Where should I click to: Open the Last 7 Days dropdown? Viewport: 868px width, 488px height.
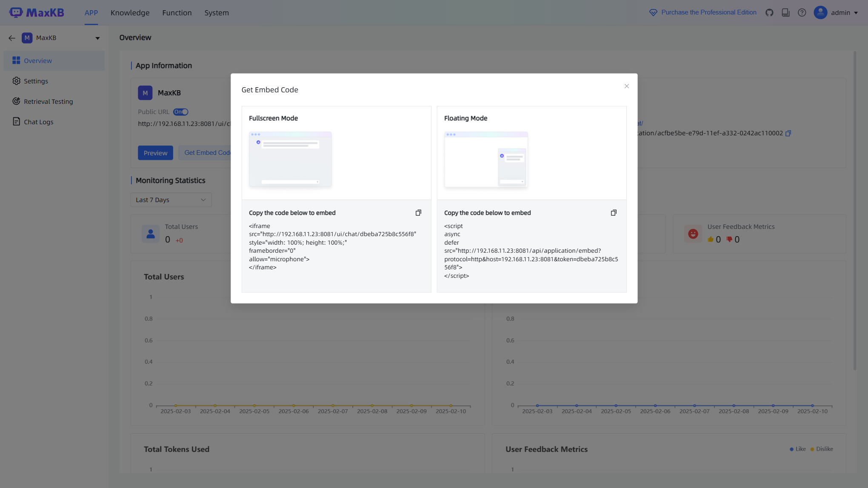pyautogui.click(x=171, y=200)
